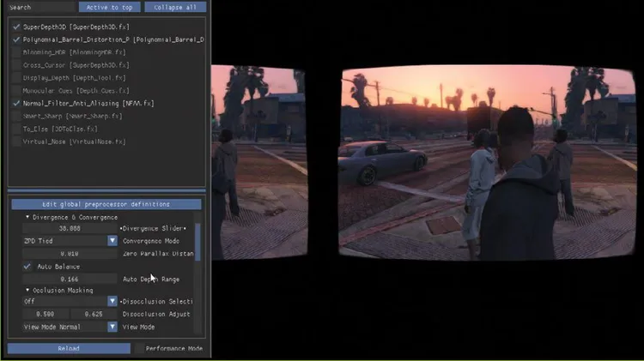Collapse the Occlusion Masking section
644x361 pixels.
pos(27,290)
